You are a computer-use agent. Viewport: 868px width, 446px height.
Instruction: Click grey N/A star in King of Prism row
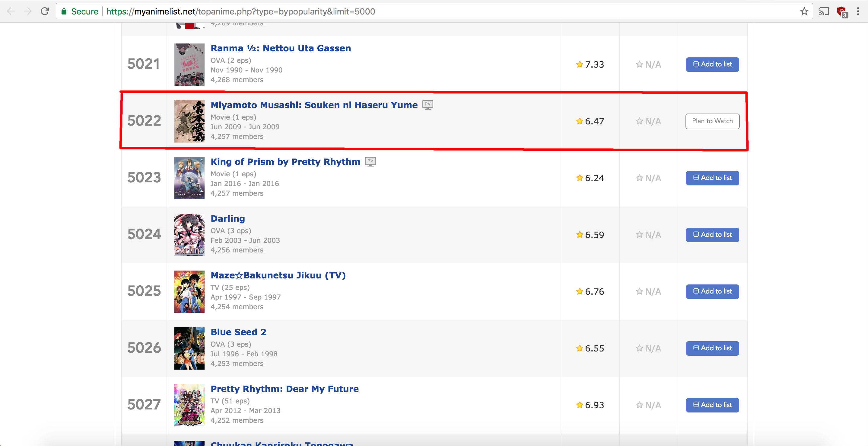[x=639, y=178]
